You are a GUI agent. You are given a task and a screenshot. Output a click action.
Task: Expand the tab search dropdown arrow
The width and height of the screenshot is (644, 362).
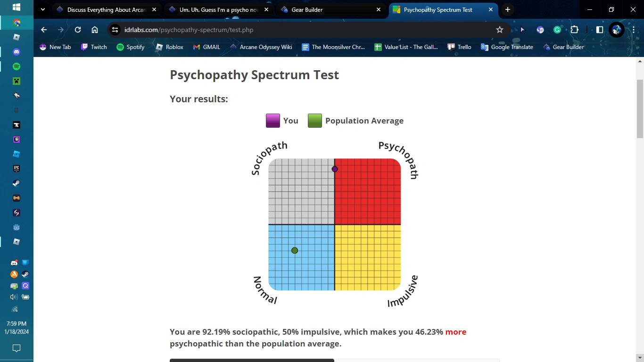point(43,9)
